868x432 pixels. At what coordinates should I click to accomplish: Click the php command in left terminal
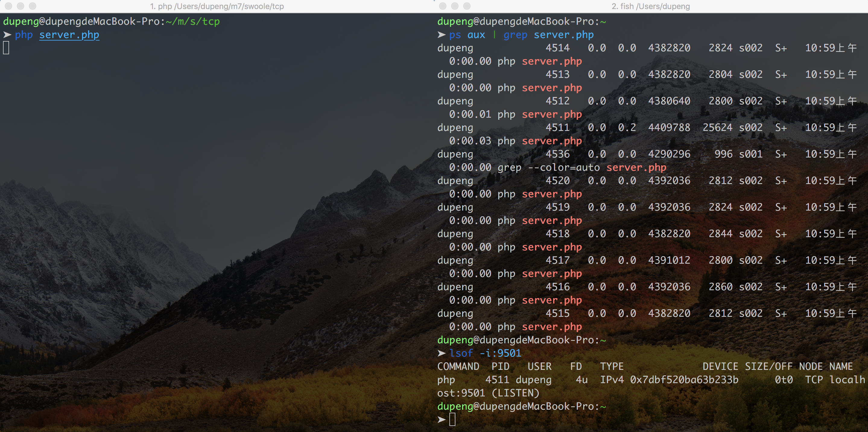24,35
